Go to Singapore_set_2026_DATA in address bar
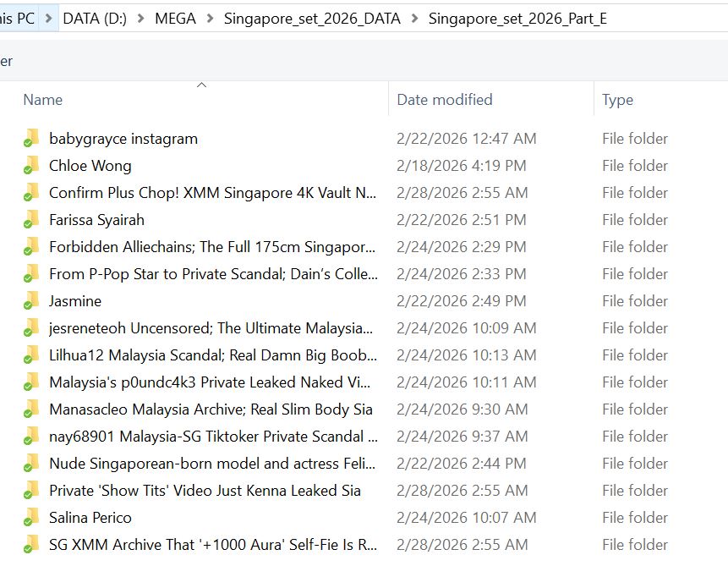Image resolution: width=728 pixels, height=577 pixels. pos(312,19)
